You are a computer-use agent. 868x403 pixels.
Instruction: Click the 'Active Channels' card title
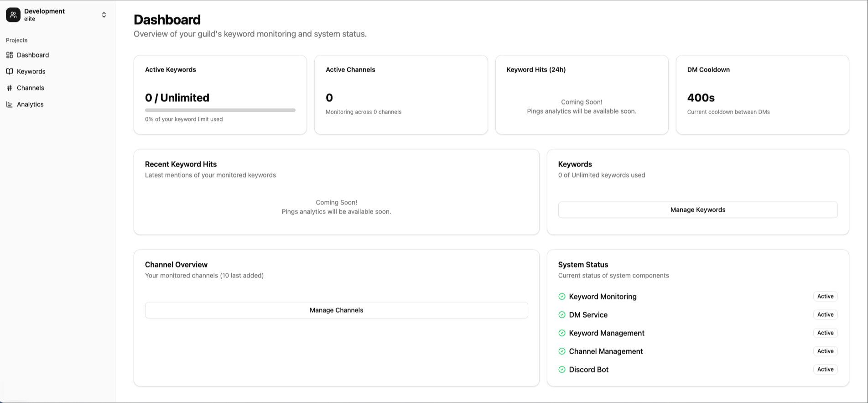350,69
